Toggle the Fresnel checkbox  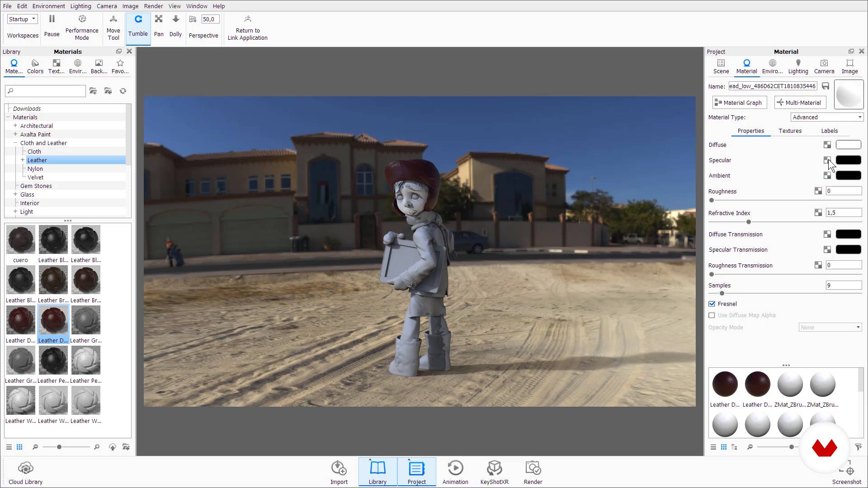pos(712,304)
